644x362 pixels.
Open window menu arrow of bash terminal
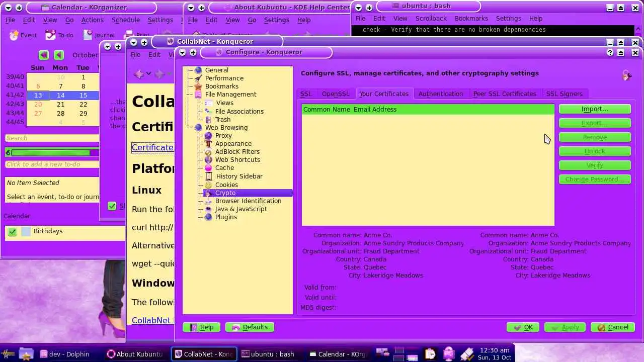(359, 8)
